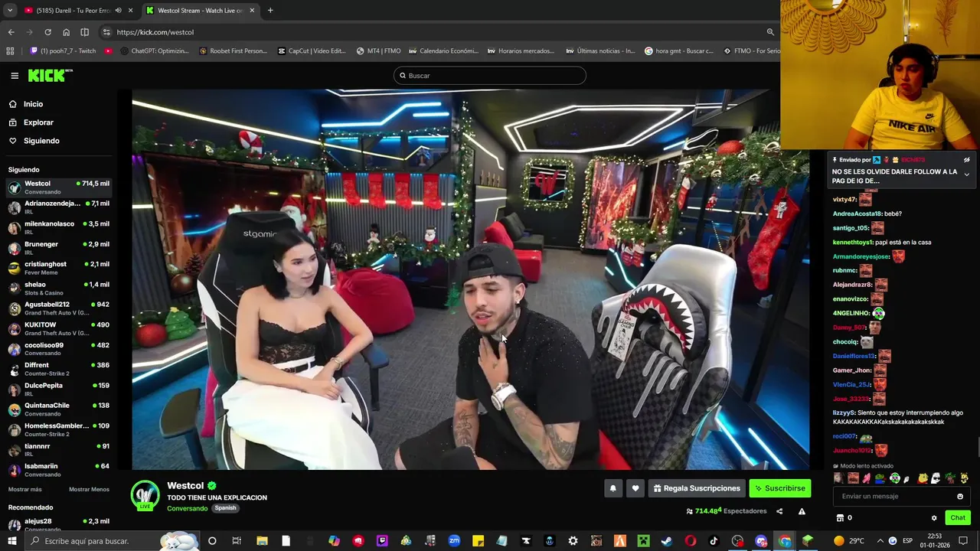Show hidden system tray icons
Image resolution: width=980 pixels, height=551 pixels.
(880, 541)
